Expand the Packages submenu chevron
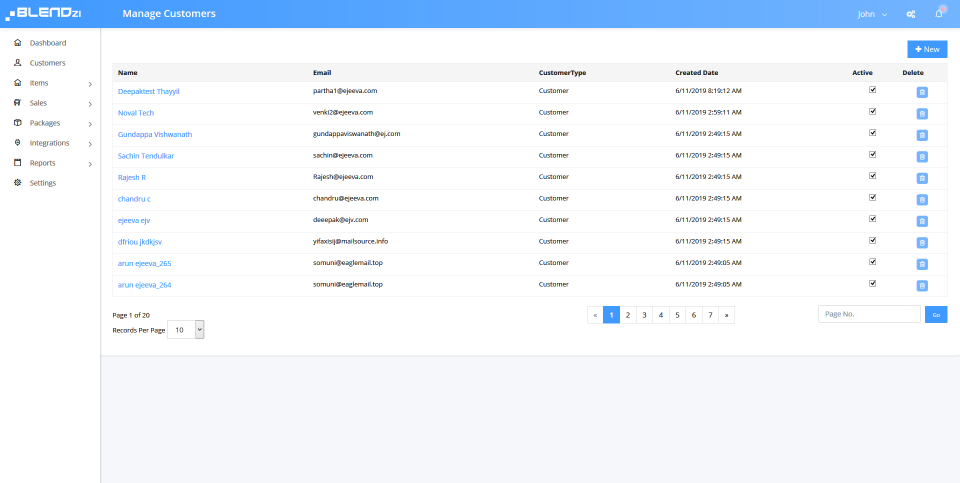 90,124
